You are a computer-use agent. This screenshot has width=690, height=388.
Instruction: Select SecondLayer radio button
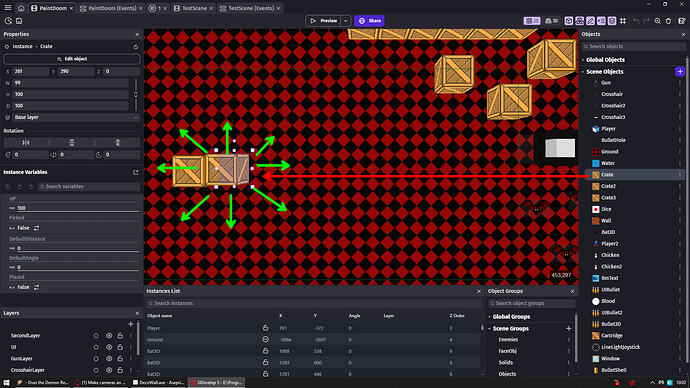pos(96,336)
